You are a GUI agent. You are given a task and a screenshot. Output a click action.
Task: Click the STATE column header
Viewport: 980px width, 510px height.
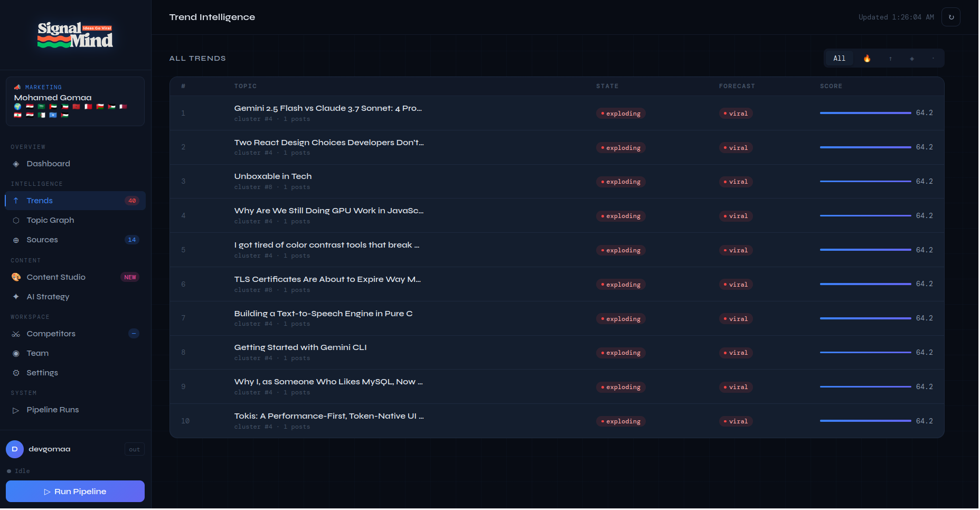click(607, 86)
